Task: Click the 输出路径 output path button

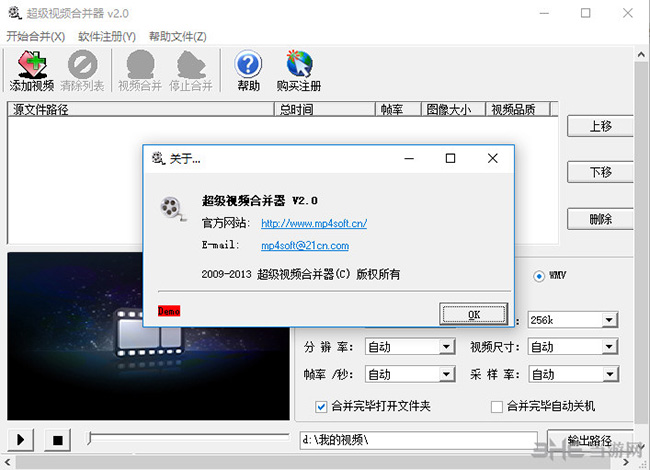Action: [x=590, y=440]
